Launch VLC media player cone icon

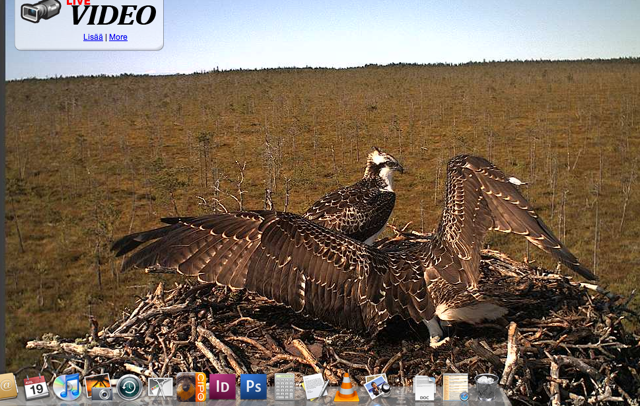point(346,387)
